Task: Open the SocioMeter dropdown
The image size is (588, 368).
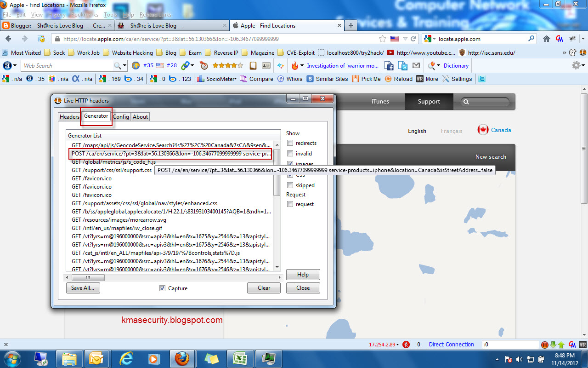Action: (x=216, y=79)
